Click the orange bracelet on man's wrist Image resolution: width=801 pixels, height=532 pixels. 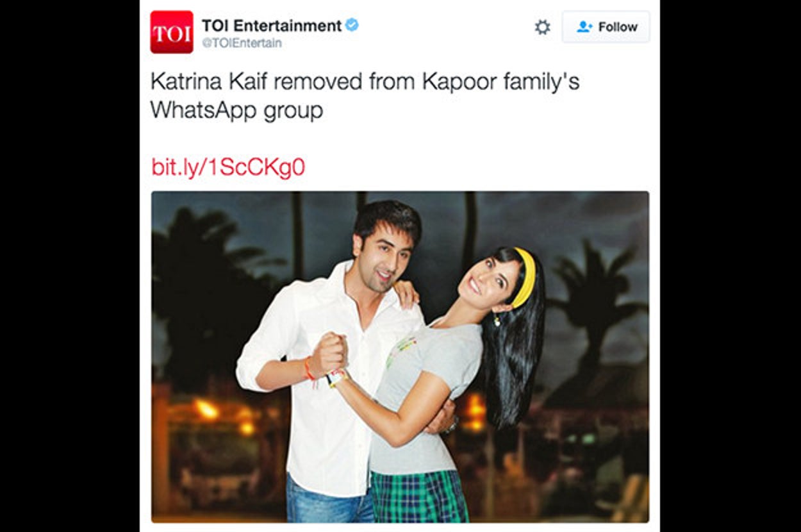pyautogui.click(x=310, y=369)
